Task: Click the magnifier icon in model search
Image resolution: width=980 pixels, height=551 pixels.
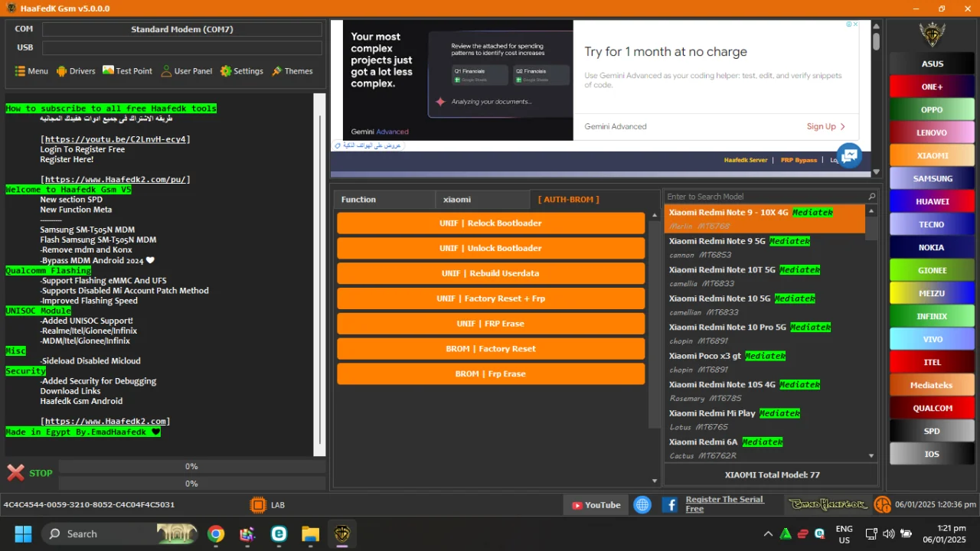Action: pos(871,197)
